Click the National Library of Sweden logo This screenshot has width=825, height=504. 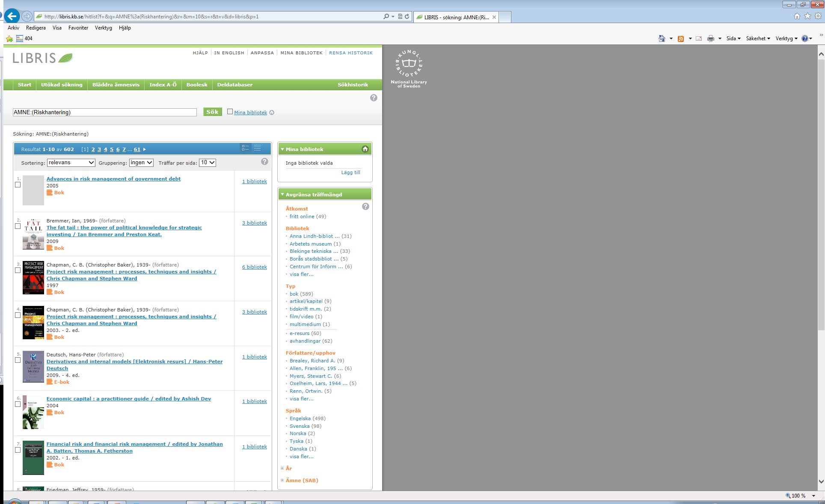pyautogui.click(x=409, y=68)
